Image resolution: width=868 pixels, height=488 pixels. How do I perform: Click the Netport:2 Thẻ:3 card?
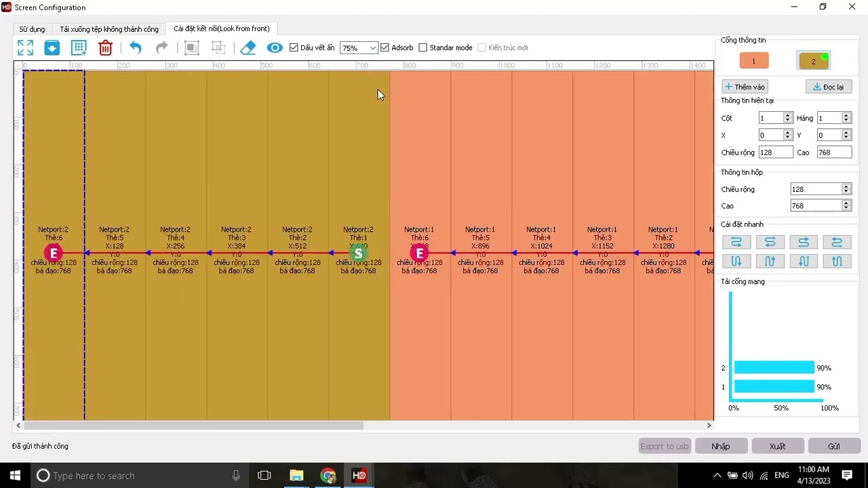tap(237, 245)
